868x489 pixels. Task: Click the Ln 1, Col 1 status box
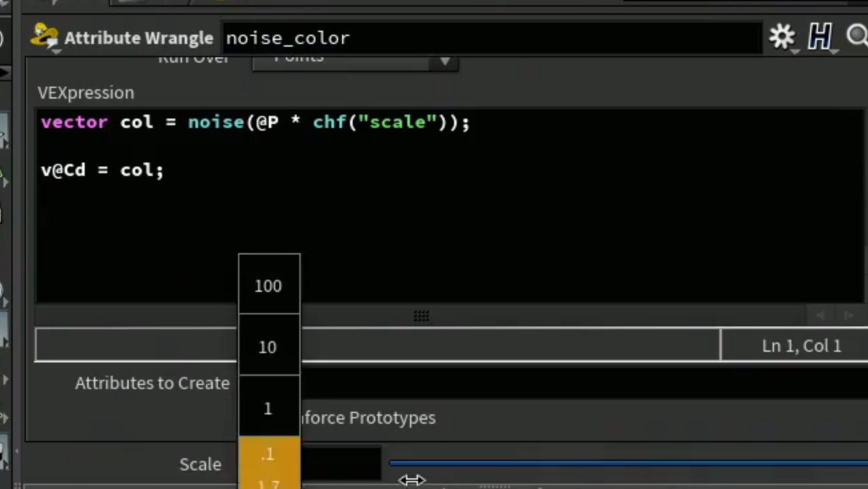tap(794, 345)
